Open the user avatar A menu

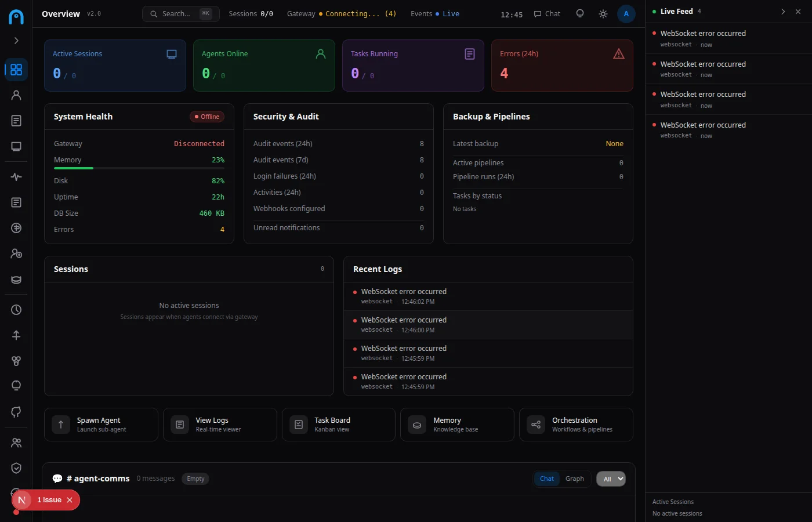tap(626, 14)
